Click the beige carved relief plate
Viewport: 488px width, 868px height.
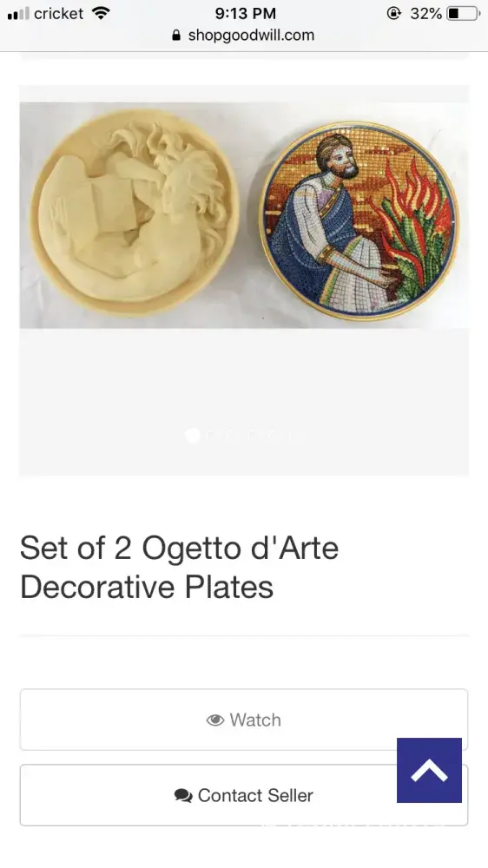135,213
